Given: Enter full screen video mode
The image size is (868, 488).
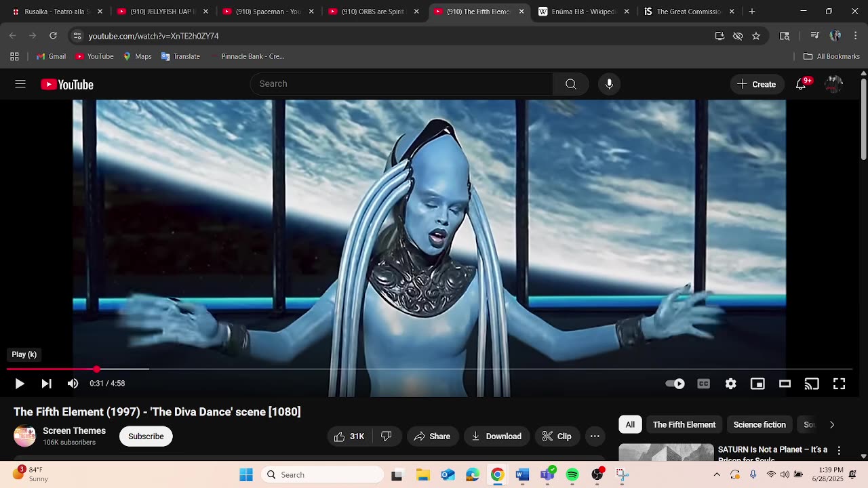Looking at the screenshot, I should tap(839, 384).
